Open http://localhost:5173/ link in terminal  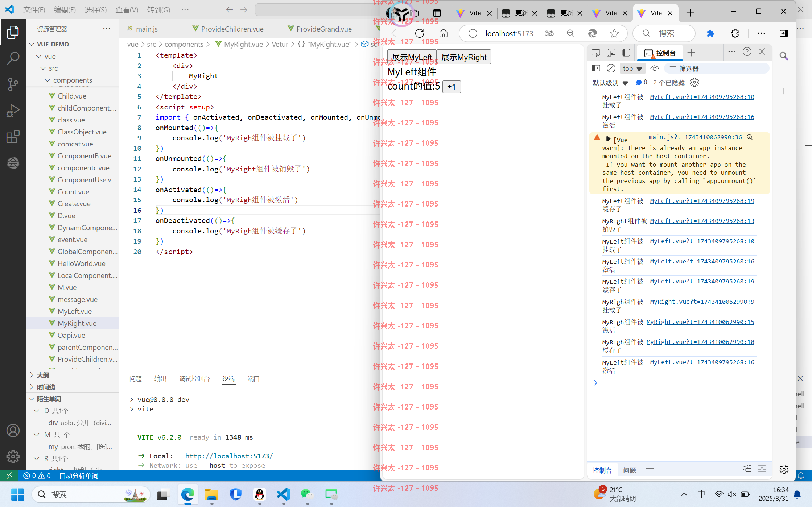[229, 456]
